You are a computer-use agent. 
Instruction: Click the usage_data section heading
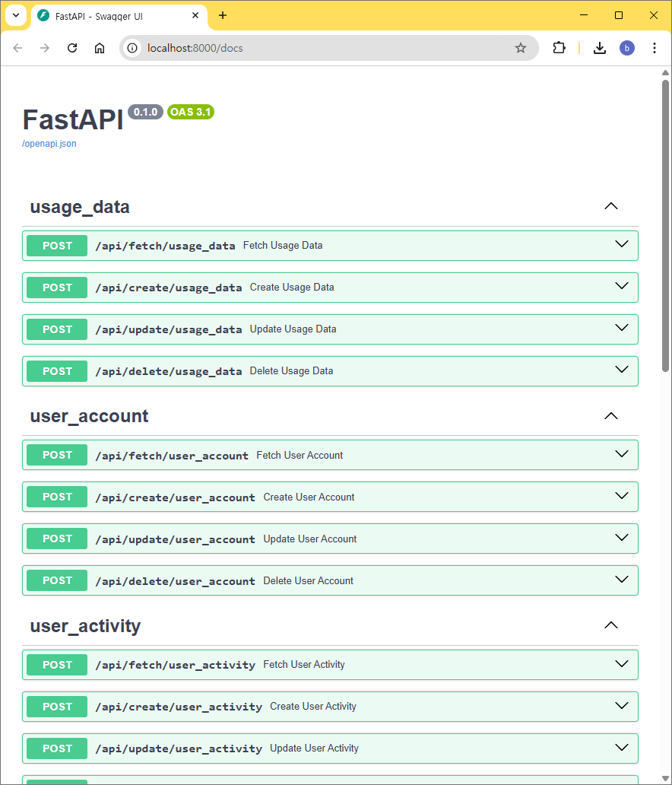pyautogui.click(x=80, y=207)
